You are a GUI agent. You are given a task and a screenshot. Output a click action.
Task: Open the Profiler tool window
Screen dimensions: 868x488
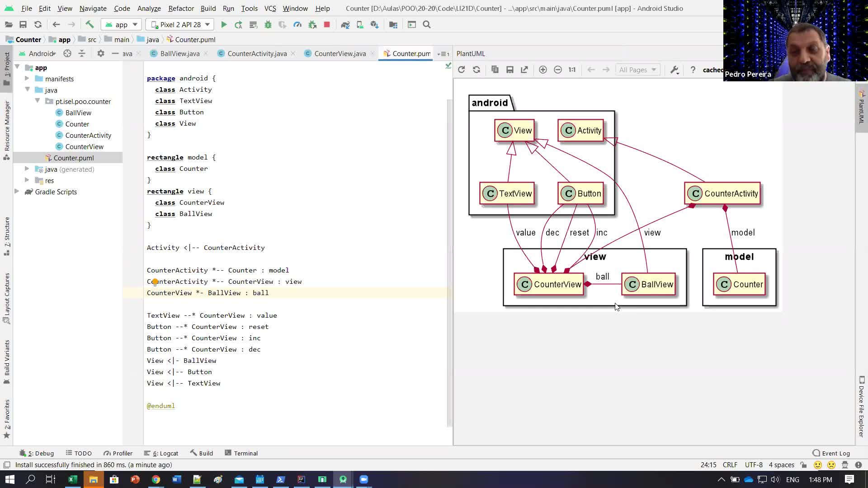pos(118,453)
